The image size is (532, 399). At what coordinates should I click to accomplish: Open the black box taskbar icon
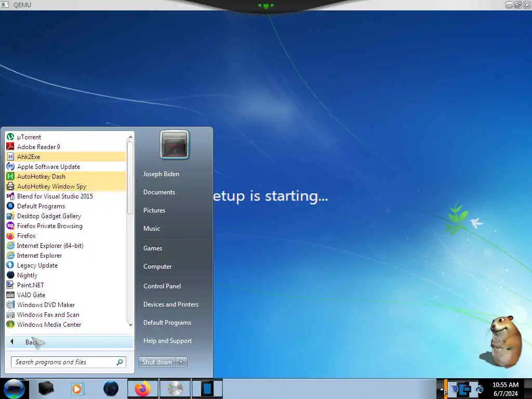tap(46, 389)
